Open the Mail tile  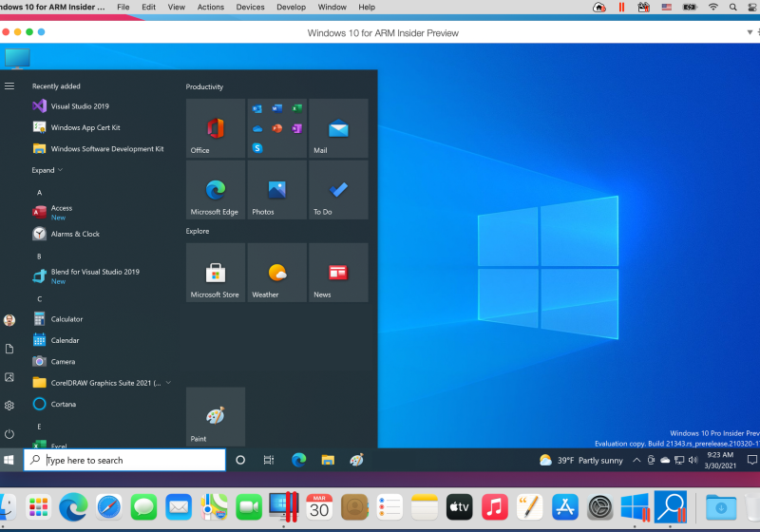pyautogui.click(x=338, y=128)
